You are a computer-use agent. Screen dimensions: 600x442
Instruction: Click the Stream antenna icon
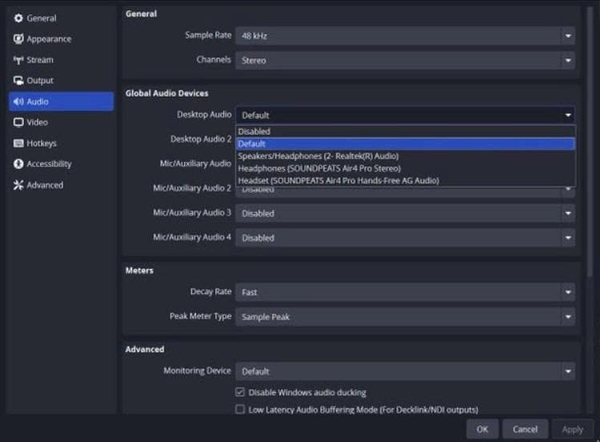point(18,60)
